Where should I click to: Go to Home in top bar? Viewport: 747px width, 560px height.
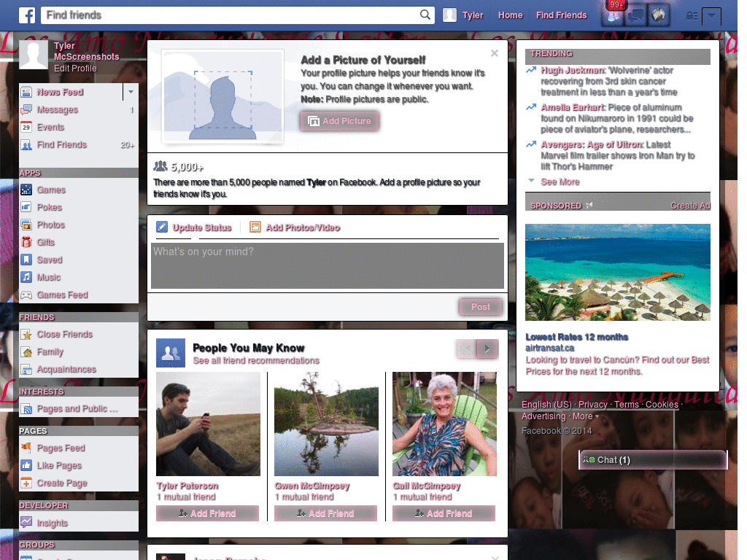pyautogui.click(x=510, y=15)
